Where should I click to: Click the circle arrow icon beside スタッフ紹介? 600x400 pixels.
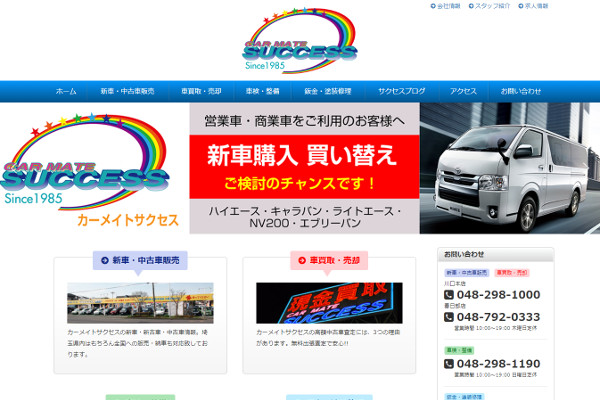(x=471, y=6)
